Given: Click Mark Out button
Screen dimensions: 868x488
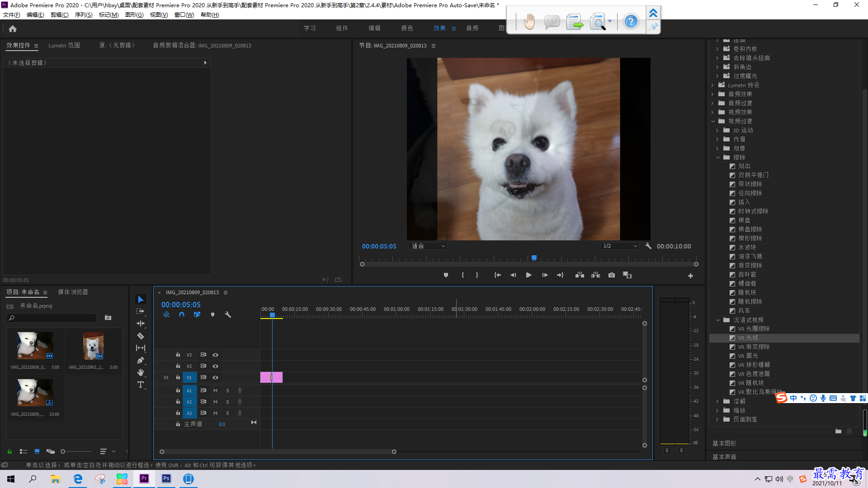Looking at the screenshot, I should click(477, 275).
